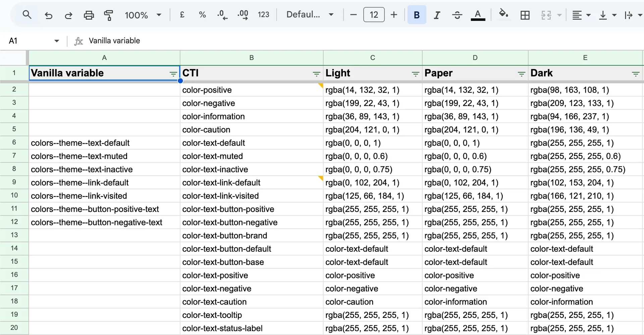Pick a text color
The image size is (644, 335).
[478, 15]
